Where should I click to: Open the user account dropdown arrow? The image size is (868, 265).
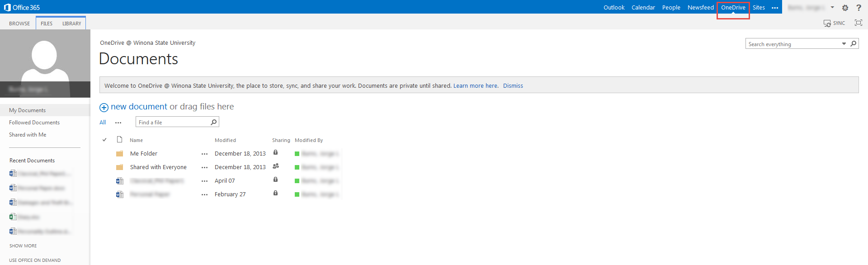coord(832,7)
